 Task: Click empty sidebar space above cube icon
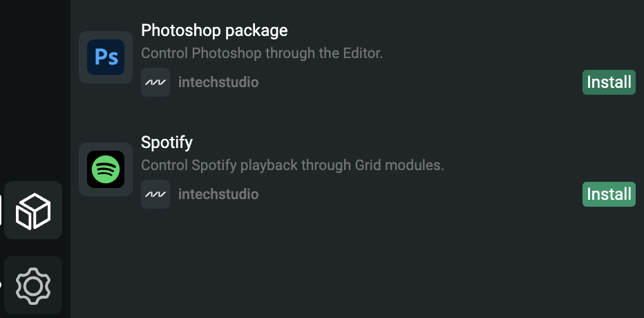click(35, 90)
